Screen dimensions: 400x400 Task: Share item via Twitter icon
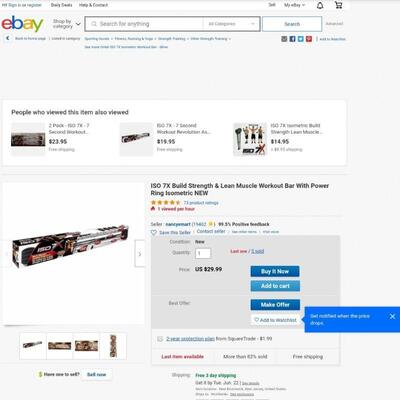301,39
